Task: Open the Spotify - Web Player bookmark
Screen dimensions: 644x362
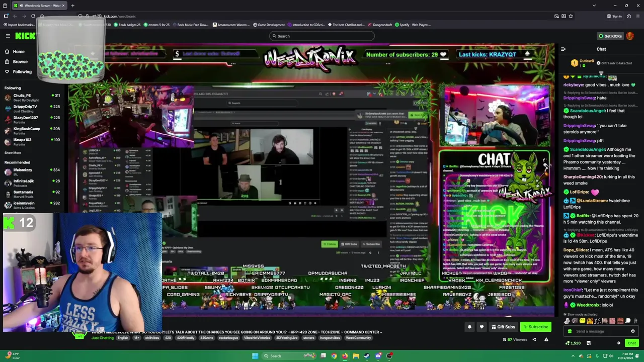Action: point(414,25)
